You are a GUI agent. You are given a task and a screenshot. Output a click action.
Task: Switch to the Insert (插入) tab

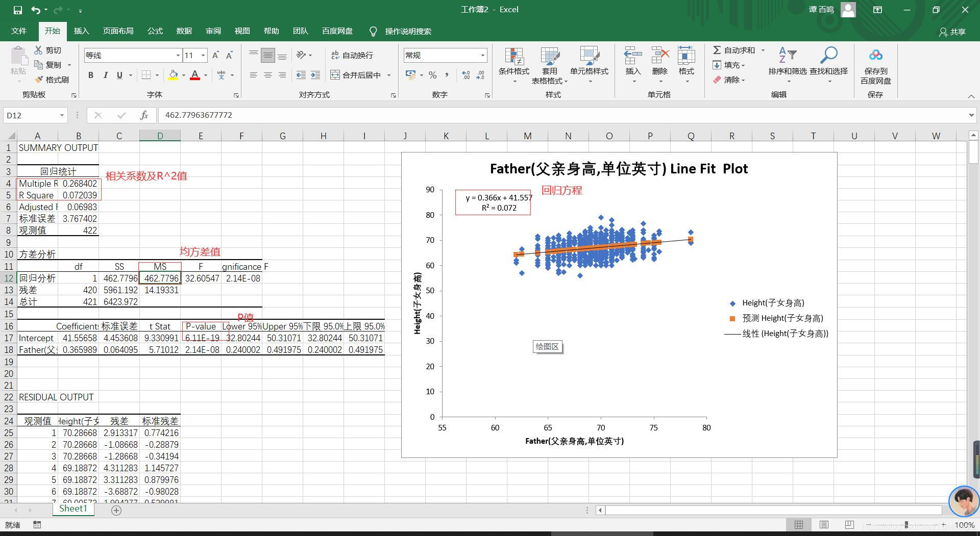pyautogui.click(x=81, y=31)
